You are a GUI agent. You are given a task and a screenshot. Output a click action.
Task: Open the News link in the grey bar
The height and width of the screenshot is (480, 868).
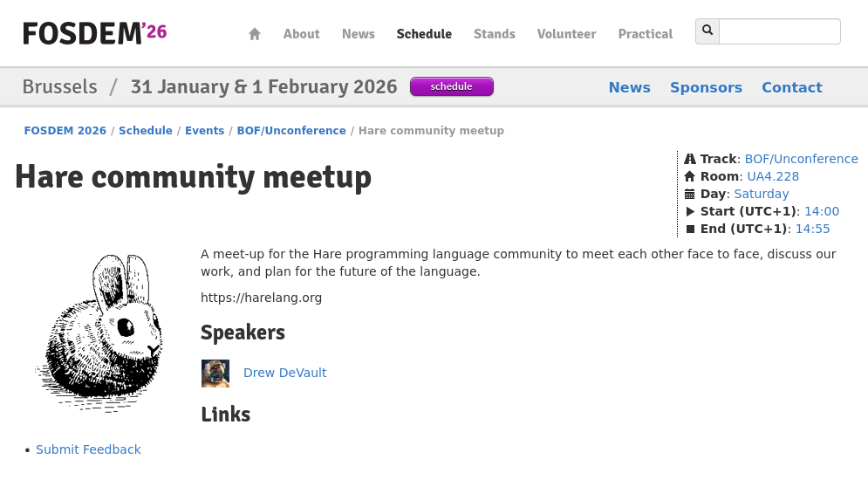630,87
